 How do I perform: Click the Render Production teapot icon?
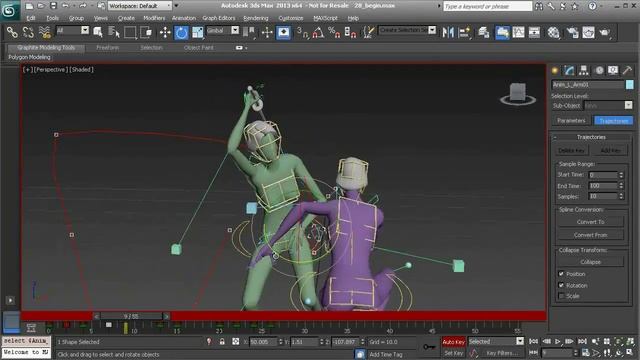tap(604, 32)
